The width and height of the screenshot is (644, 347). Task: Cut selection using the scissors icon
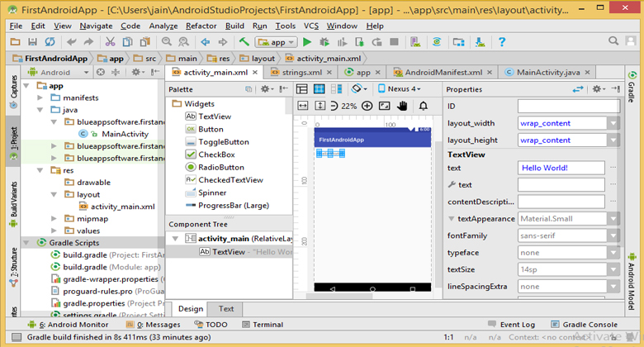pyautogui.click(x=110, y=42)
